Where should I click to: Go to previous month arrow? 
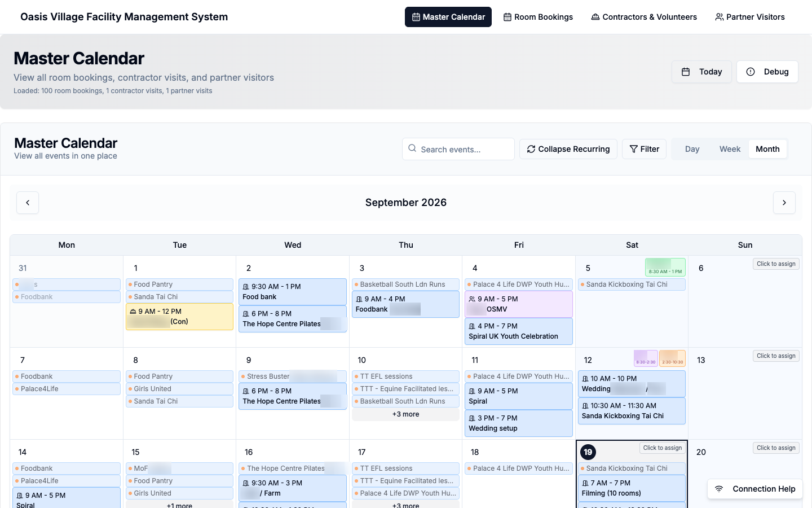[x=28, y=203]
